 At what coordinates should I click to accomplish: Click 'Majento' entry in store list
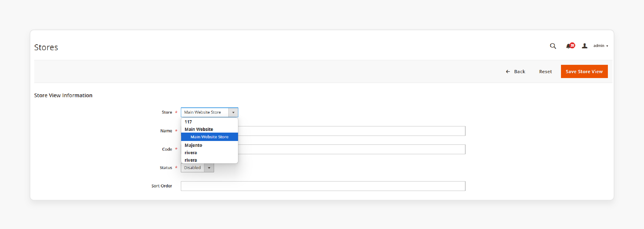click(193, 145)
